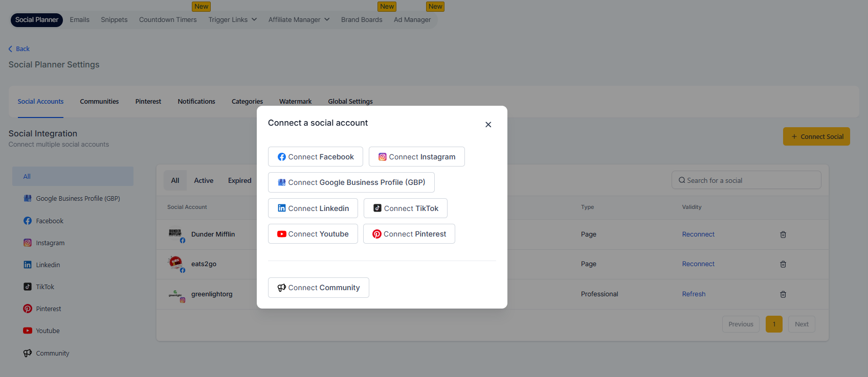The width and height of the screenshot is (868, 377).
Task: Open the Brand Boards tab
Action: click(x=362, y=20)
